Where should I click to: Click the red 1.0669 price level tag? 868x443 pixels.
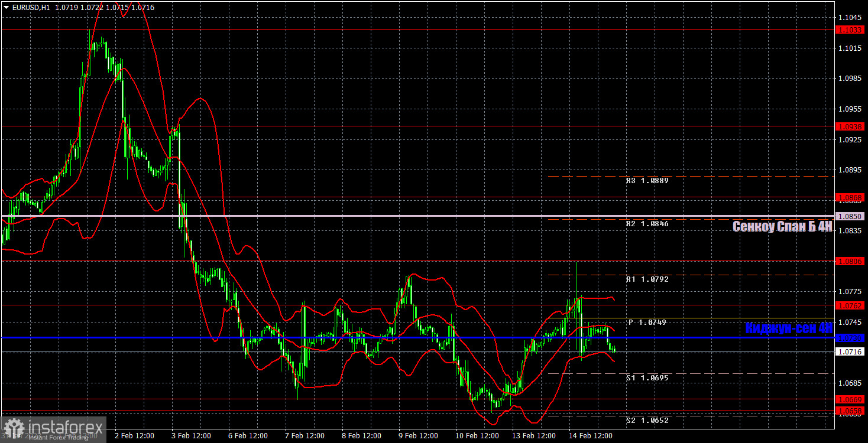point(850,399)
